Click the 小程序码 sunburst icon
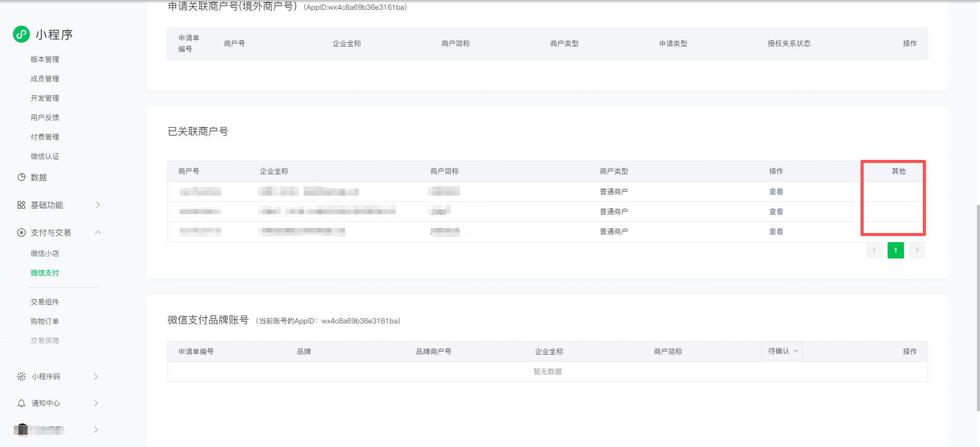Image resolution: width=980 pixels, height=447 pixels. (21, 377)
